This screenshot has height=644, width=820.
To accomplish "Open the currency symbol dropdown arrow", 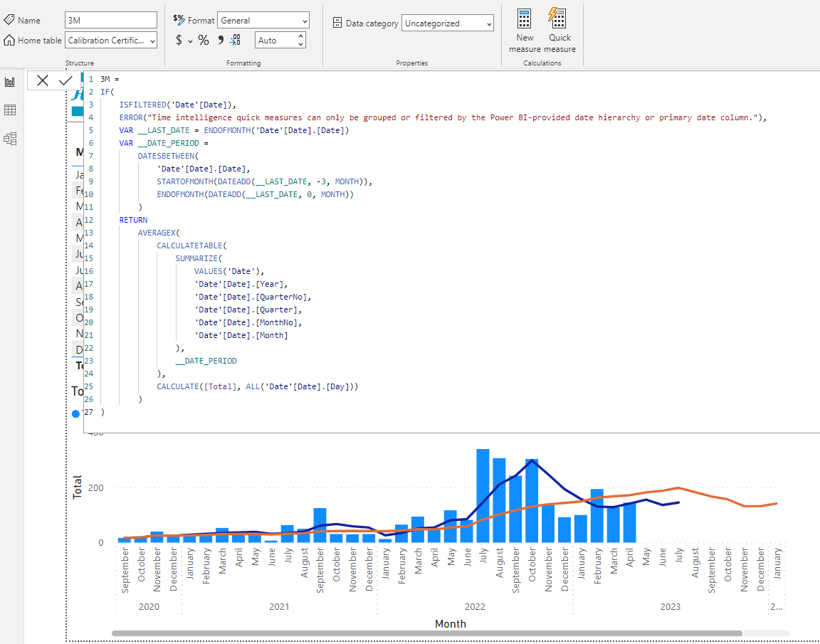I will click(190, 41).
